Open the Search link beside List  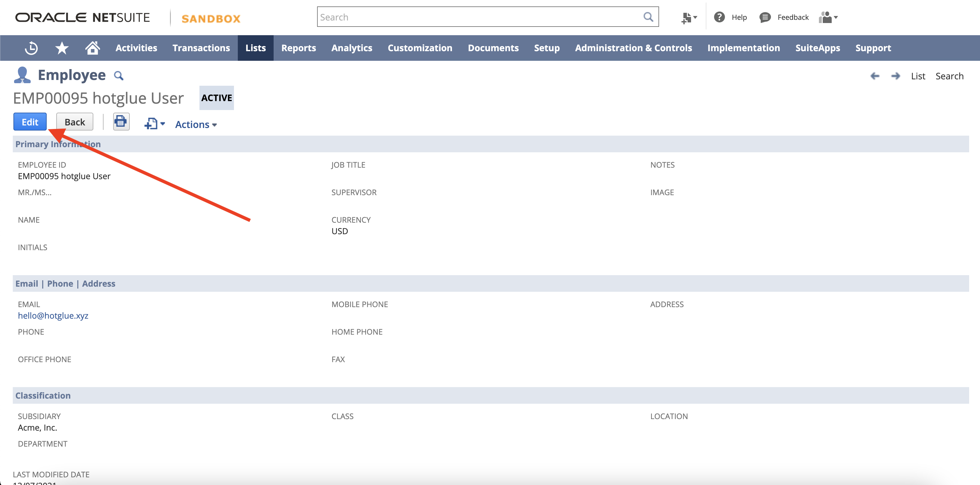(x=950, y=76)
